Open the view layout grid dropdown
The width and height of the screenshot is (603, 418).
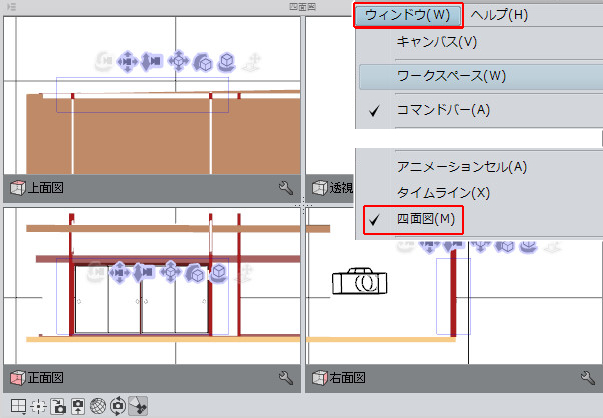(18, 406)
